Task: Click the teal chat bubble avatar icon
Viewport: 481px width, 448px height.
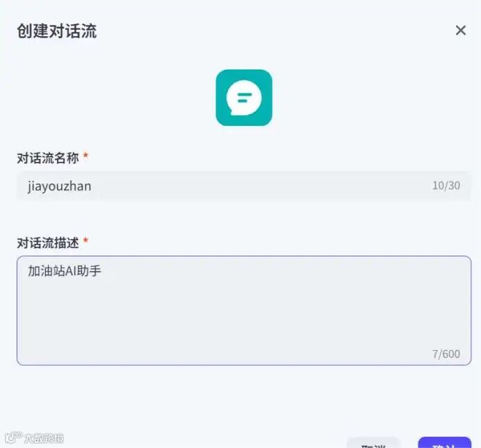Action: coord(244,98)
